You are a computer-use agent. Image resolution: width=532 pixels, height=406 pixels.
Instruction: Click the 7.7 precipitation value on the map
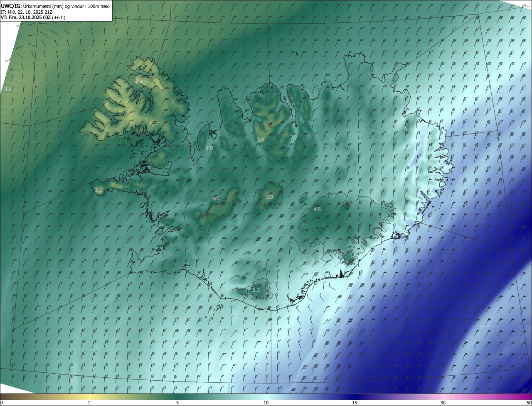pos(294,137)
